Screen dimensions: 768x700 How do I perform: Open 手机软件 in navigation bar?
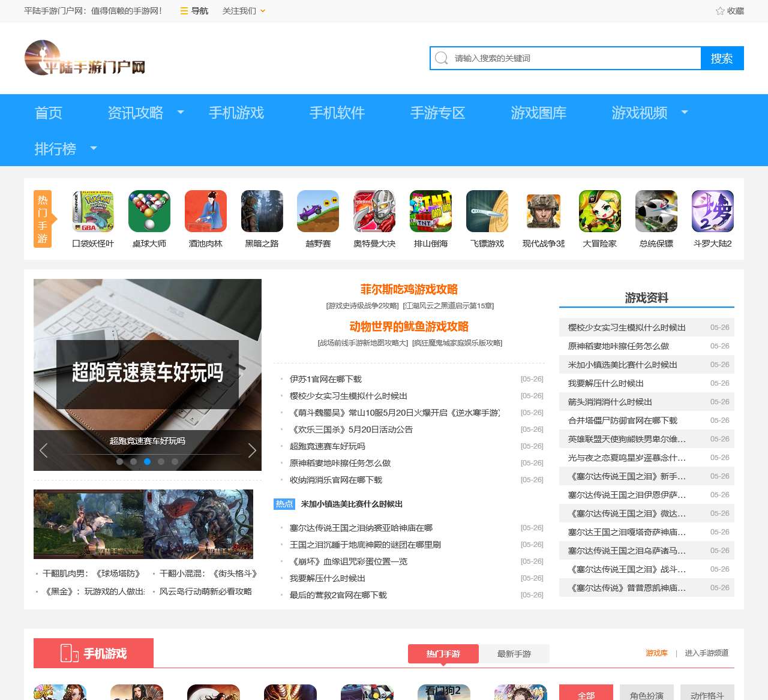337,113
